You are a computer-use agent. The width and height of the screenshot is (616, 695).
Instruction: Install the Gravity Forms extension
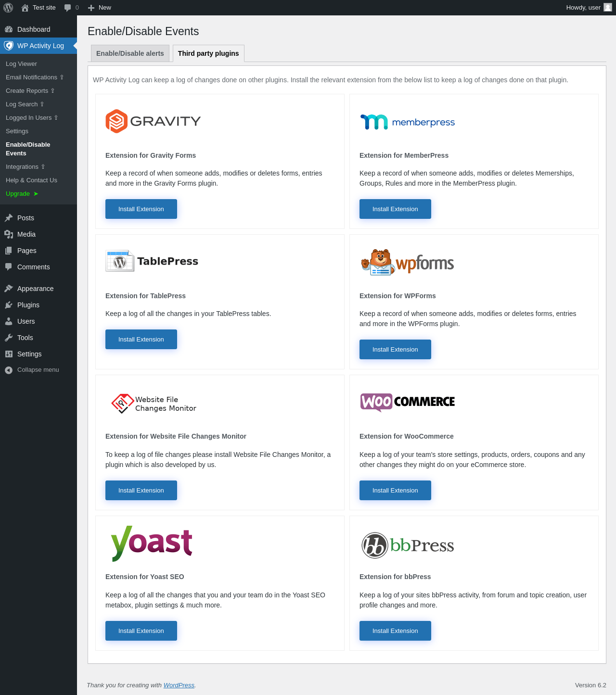point(141,209)
